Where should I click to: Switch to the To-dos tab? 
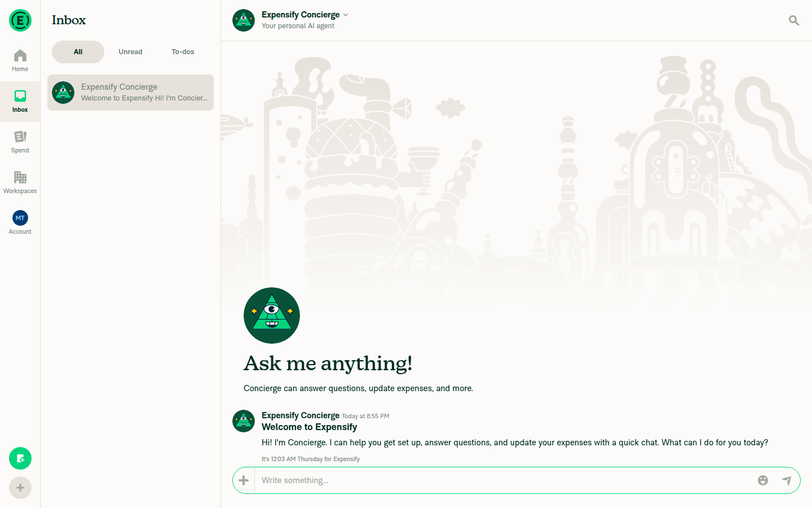[183, 52]
